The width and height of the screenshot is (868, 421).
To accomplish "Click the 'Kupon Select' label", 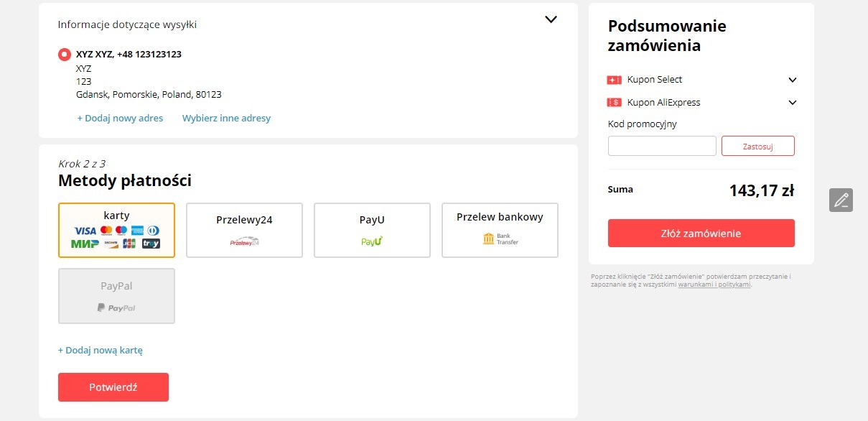I will (655, 80).
